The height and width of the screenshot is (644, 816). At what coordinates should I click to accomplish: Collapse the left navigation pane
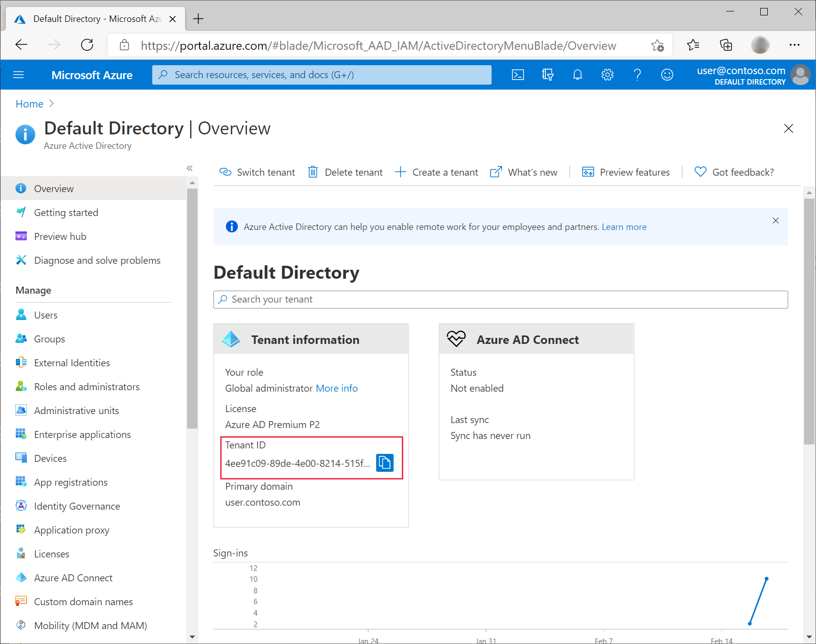190,168
